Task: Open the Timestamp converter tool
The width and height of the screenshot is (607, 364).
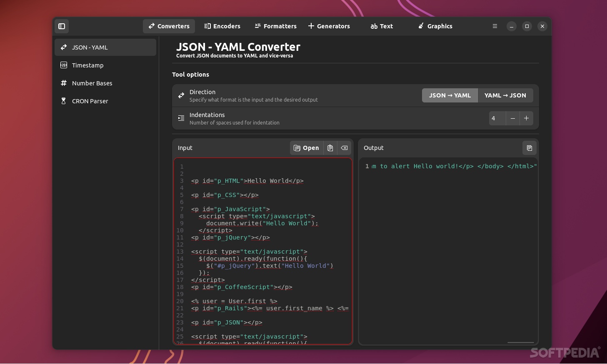Action: coord(88,65)
